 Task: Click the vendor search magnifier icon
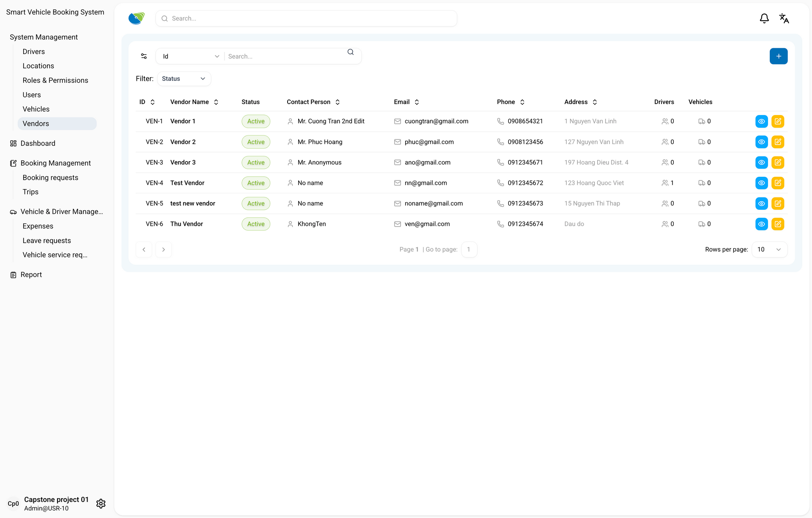point(350,52)
